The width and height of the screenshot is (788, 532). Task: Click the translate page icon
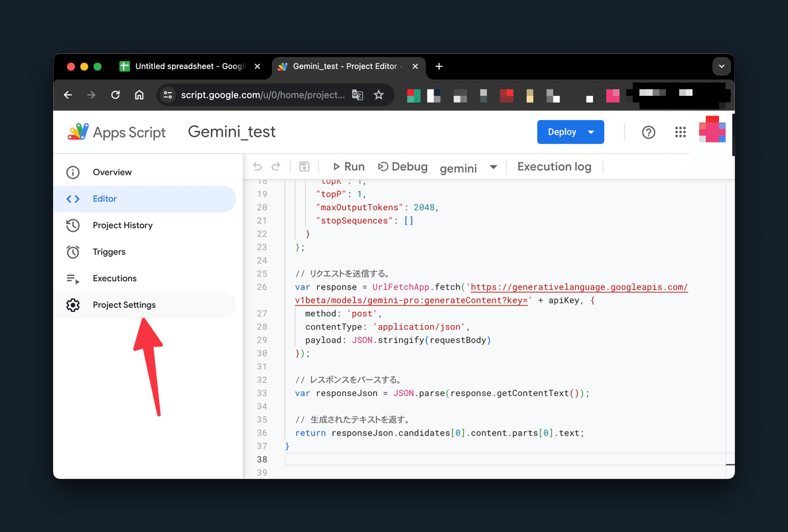[x=357, y=95]
